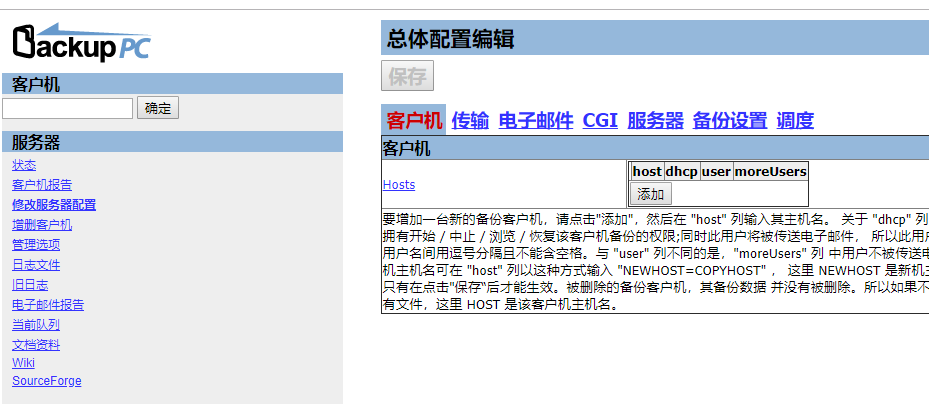
Task: Open the 旧日志 link
Action: click(30, 285)
